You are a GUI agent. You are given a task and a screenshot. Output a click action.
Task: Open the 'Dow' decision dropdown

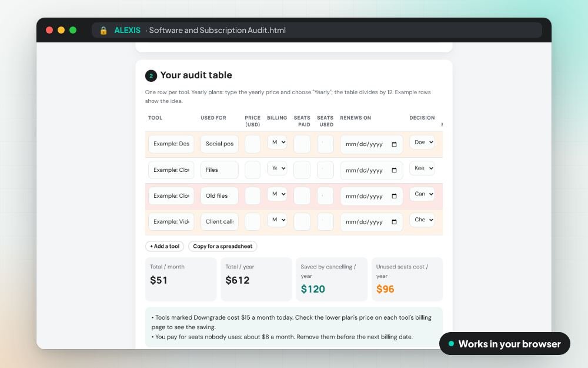click(422, 142)
